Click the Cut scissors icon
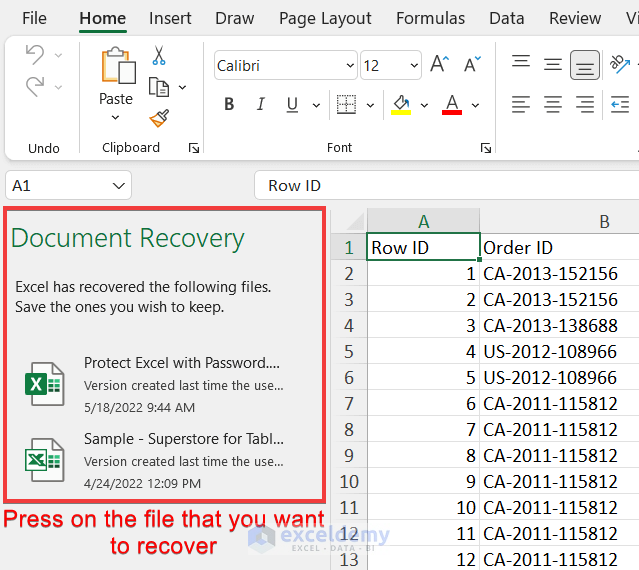Screen dimensions: 639x570 click(159, 57)
